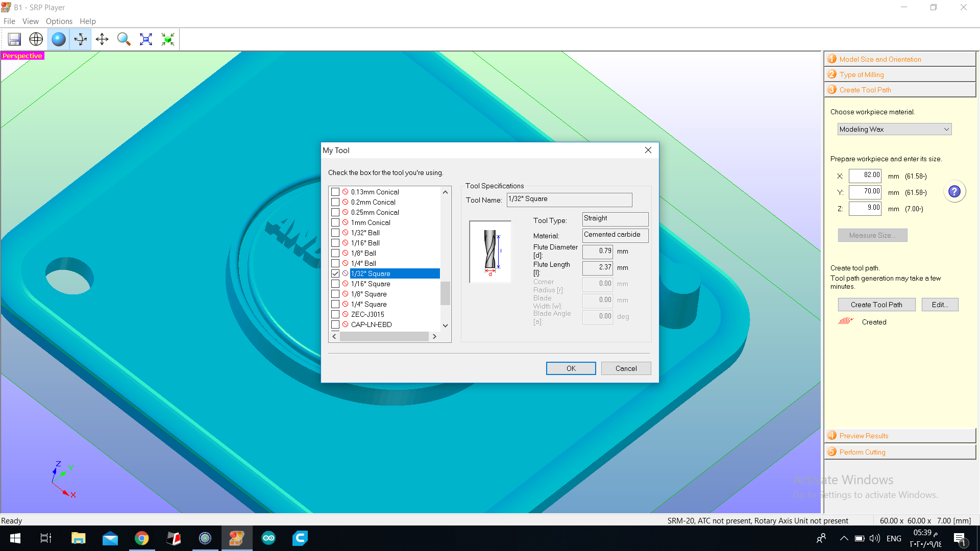Open the Modeling Wax material dropdown
Viewport: 980px width, 551px height.
pyautogui.click(x=894, y=129)
